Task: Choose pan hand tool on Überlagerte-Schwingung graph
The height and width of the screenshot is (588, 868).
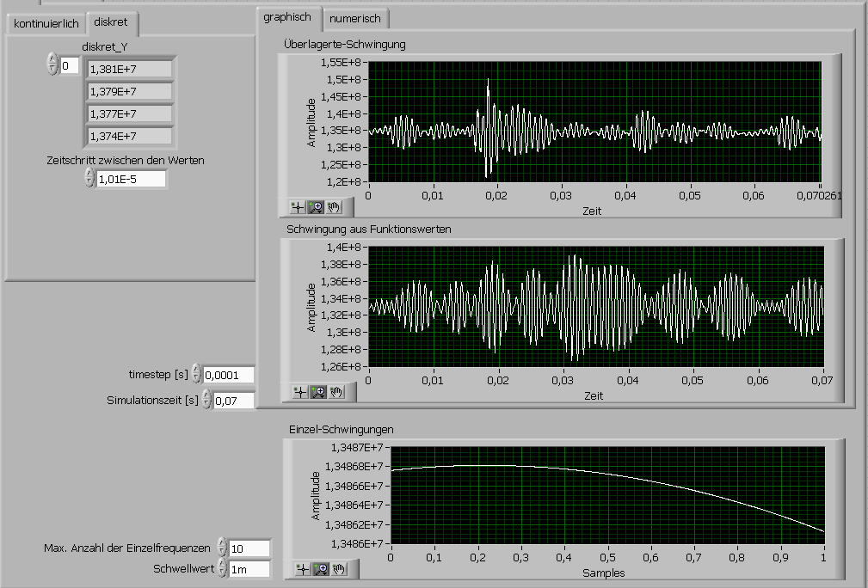Action: coord(333,207)
